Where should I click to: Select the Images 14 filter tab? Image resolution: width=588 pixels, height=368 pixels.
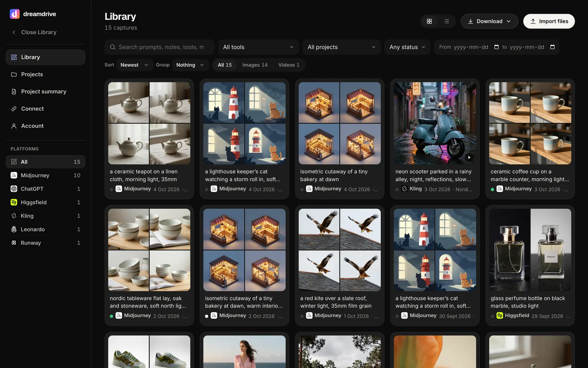point(255,65)
